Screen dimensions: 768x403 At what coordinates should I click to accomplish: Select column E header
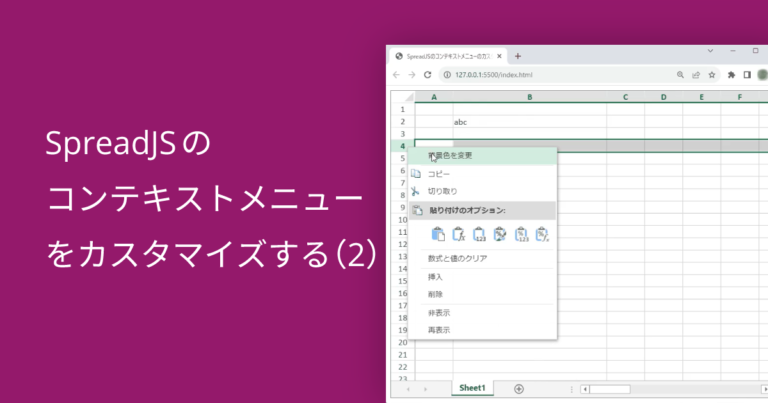702,97
